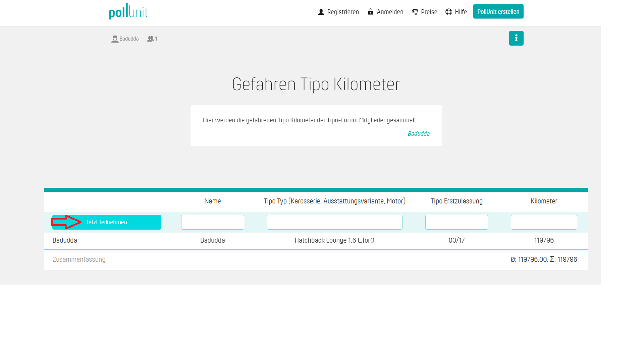644x362 pixels.
Task: Click the italic Badudda author link
Action: click(418, 134)
